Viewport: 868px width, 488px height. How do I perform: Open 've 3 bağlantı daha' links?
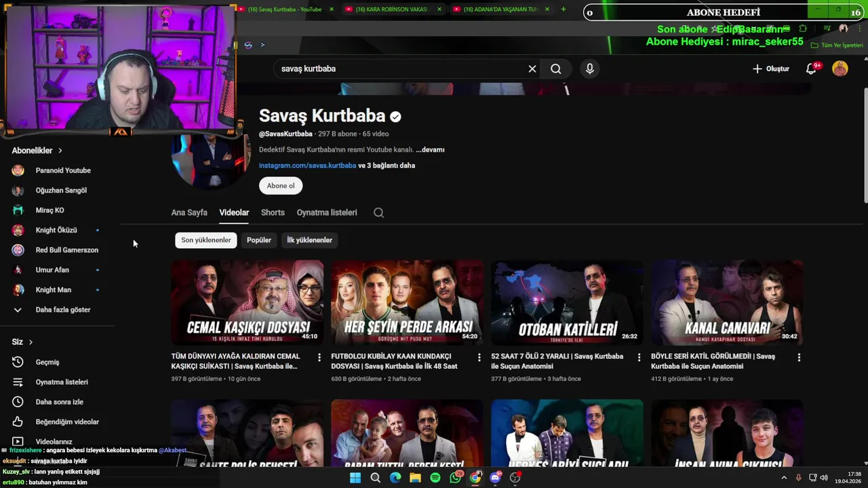tap(387, 165)
